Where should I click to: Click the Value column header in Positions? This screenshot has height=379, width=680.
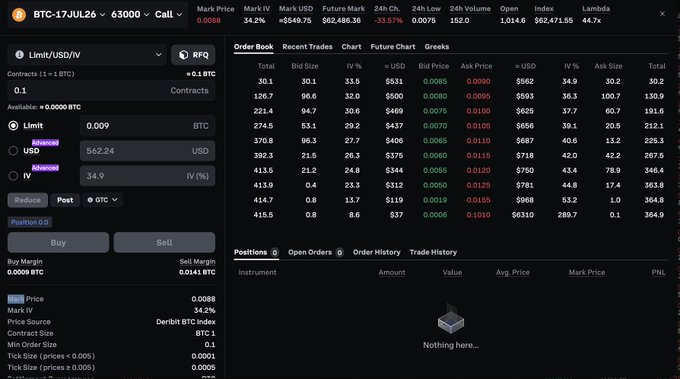click(452, 272)
